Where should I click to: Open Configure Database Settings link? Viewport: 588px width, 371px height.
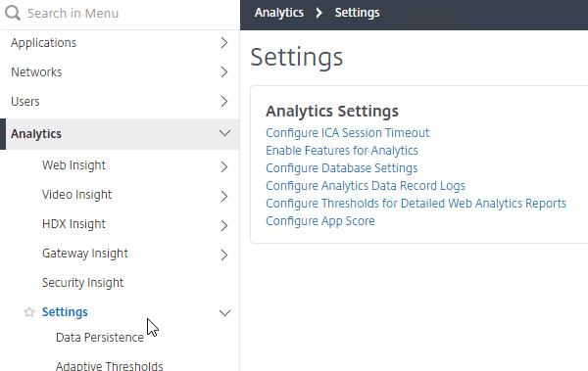click(342, 168)
